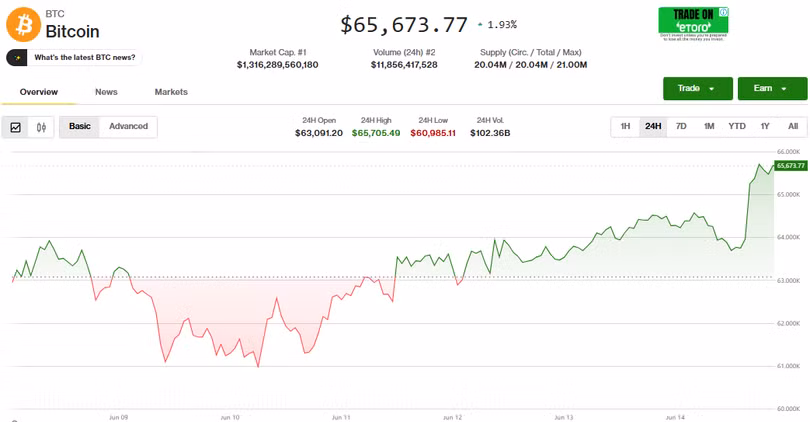The height and width of the screenshot is (422, 810).
Task: Click the orange Bitcoin logo icon
Action: [23, 24]
